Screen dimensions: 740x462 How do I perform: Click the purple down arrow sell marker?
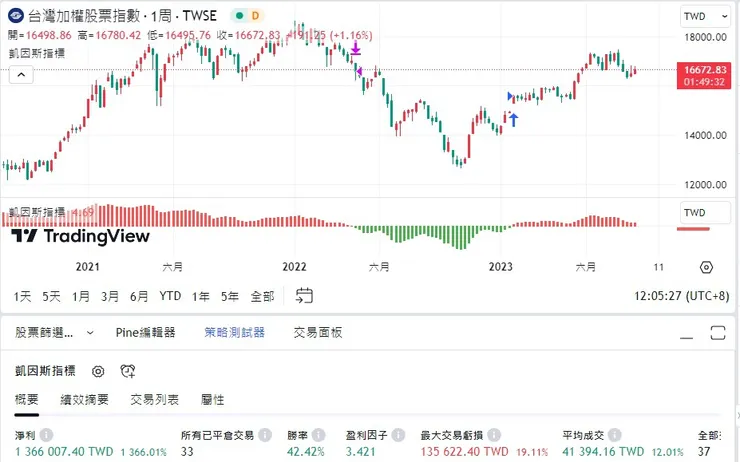(355, 48)
